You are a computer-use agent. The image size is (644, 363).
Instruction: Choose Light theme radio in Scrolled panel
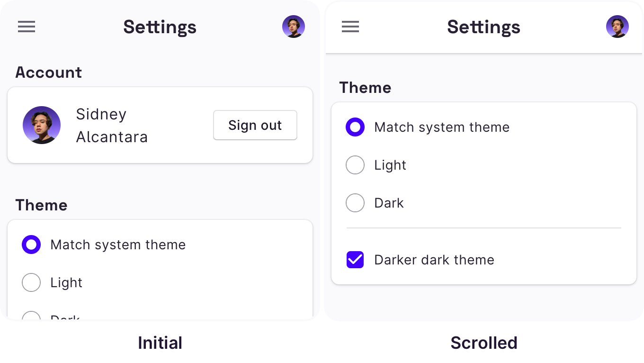pos(355,165)
